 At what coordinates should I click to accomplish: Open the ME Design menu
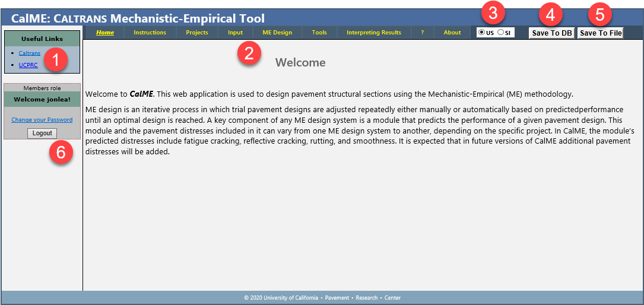coord(277,33)
